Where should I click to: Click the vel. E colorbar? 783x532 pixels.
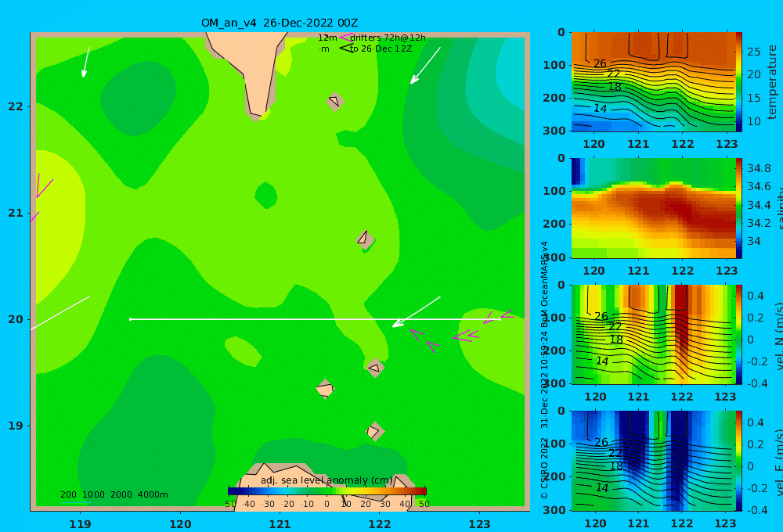(x=739, y=461)
